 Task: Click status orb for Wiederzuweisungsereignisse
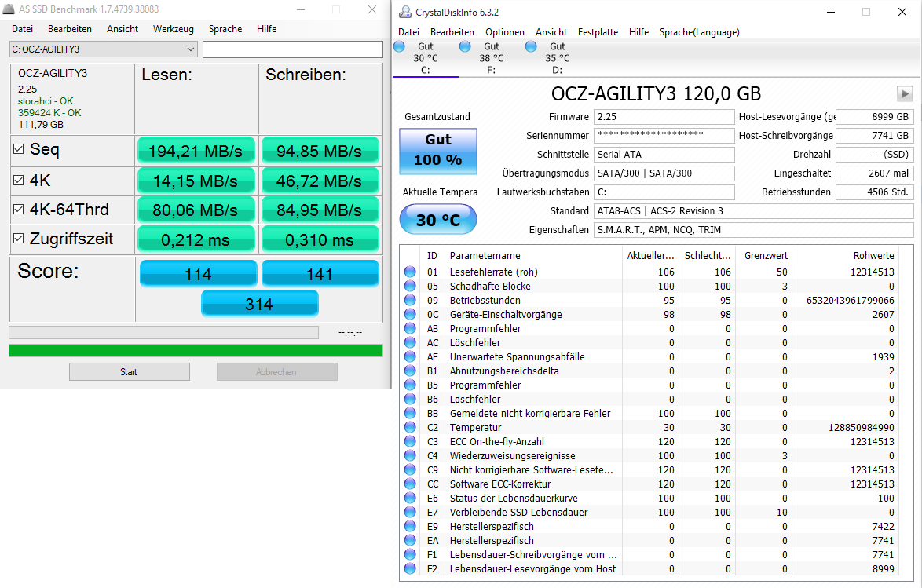410,455
